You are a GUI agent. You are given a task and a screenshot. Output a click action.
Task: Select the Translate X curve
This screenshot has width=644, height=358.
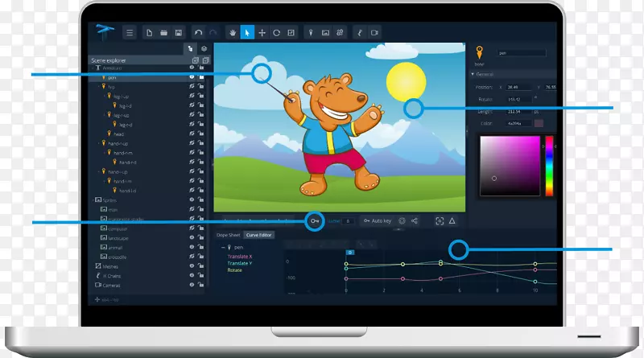[240, 257]
